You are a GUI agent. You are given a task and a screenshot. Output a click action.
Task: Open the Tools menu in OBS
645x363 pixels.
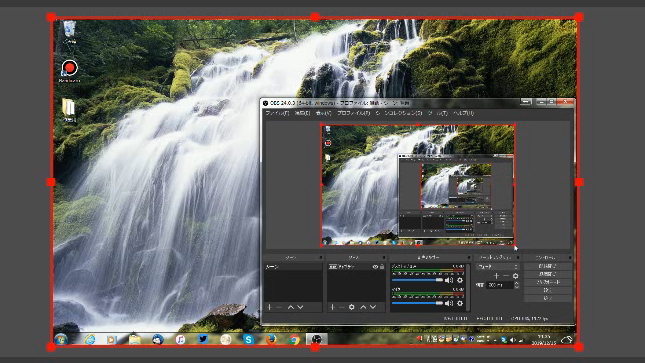tap(438, 113)
